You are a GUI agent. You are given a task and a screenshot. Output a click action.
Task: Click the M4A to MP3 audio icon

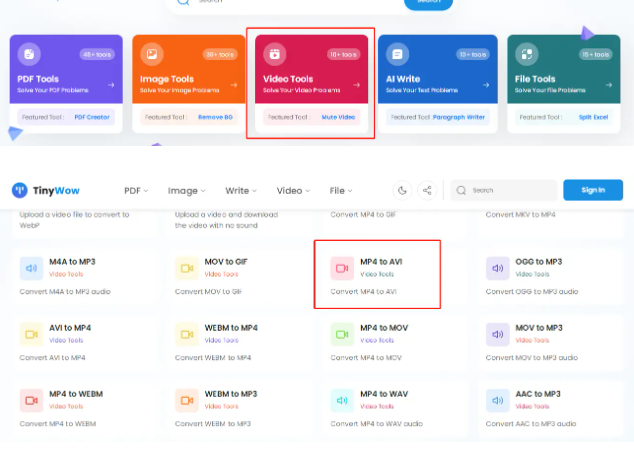[32, 268]
